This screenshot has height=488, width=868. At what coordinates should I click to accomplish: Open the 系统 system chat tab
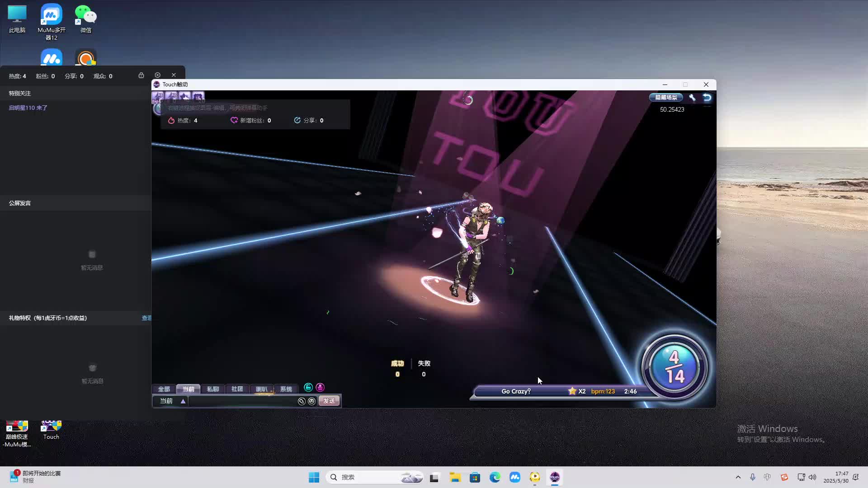coord(286,389)
